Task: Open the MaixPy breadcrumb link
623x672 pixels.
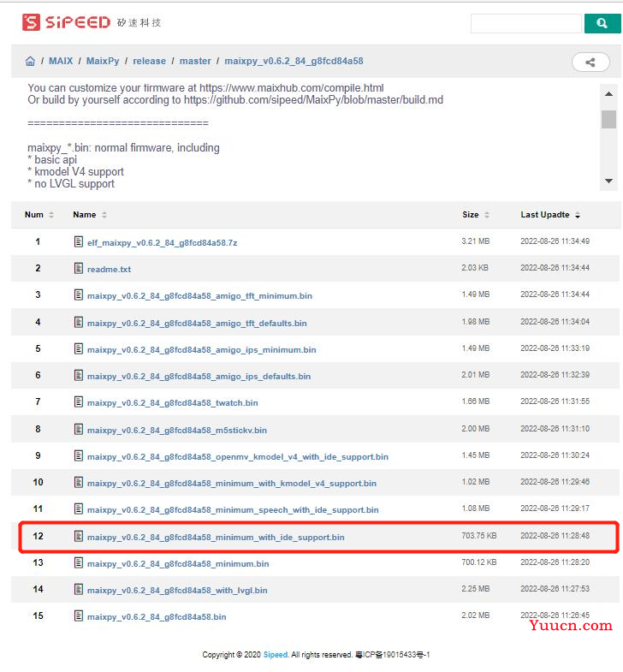Action: click(103, 61)
